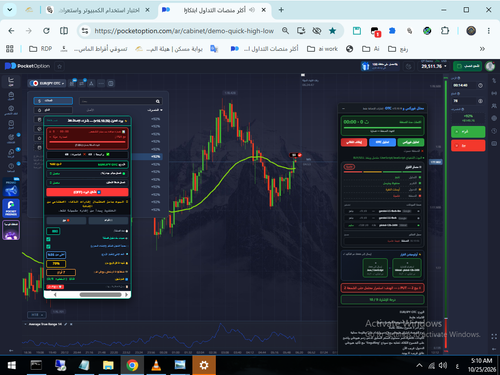The height and width of the screenshot is (375, 500).
Task: Click the horizontal line tool icon in chart toolbar
Action: (101, 83)
